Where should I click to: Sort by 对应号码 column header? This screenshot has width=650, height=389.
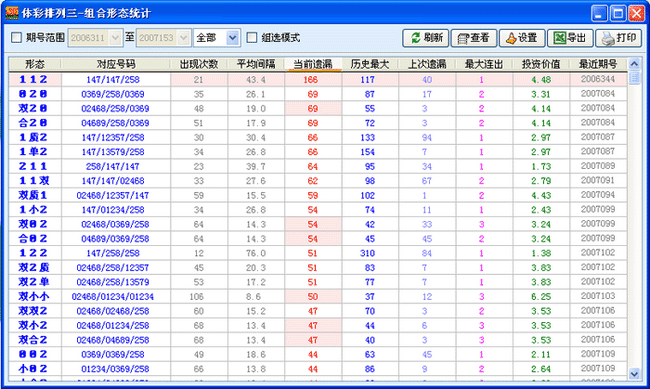[116, 64]
